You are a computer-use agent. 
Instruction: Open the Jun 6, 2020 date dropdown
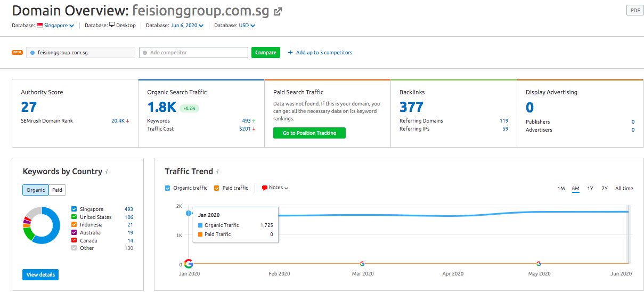pos(187,25)
